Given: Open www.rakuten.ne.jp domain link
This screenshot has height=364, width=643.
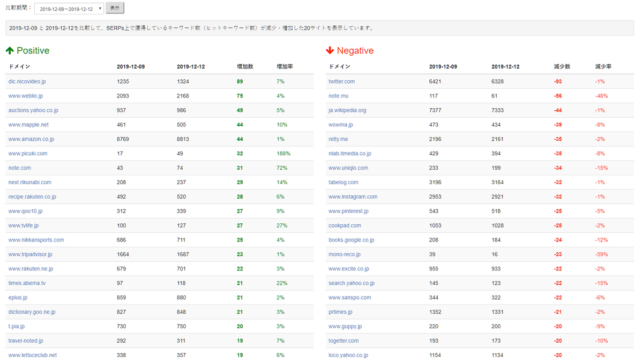Looking at the screenshot, I should click(31, 269).
